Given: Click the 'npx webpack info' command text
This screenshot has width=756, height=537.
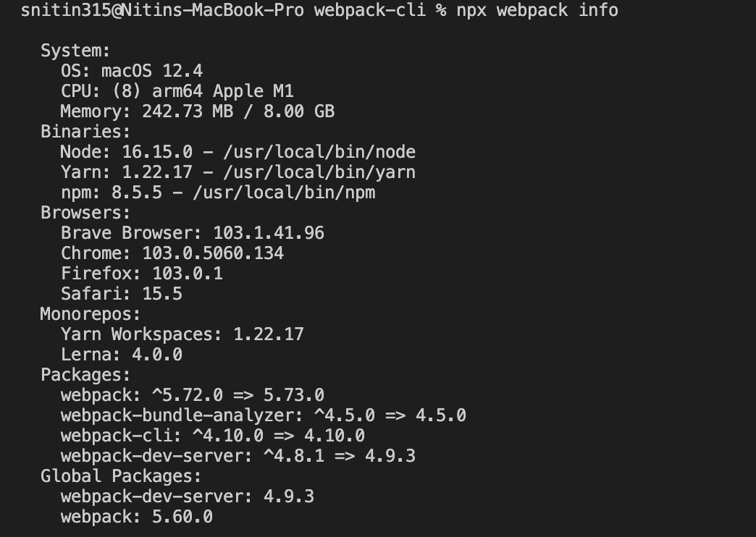Looking at the screenshot, I should [537, 10].
